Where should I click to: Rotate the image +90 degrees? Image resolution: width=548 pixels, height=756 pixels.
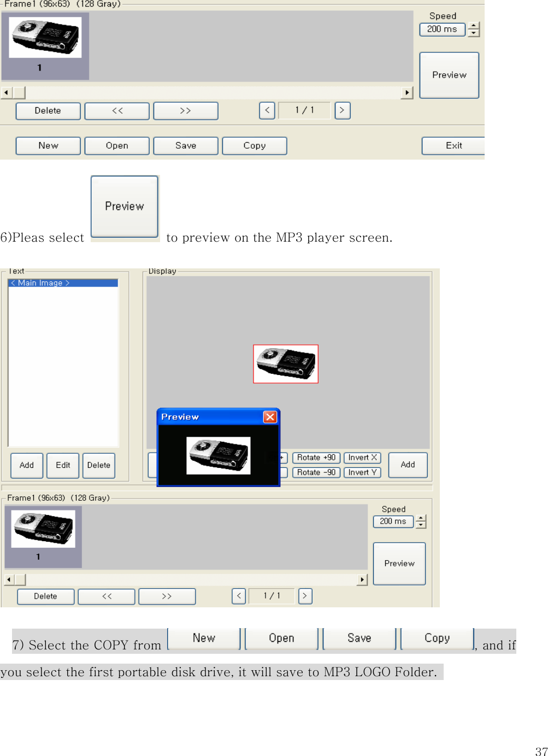[x=316, y=458]
